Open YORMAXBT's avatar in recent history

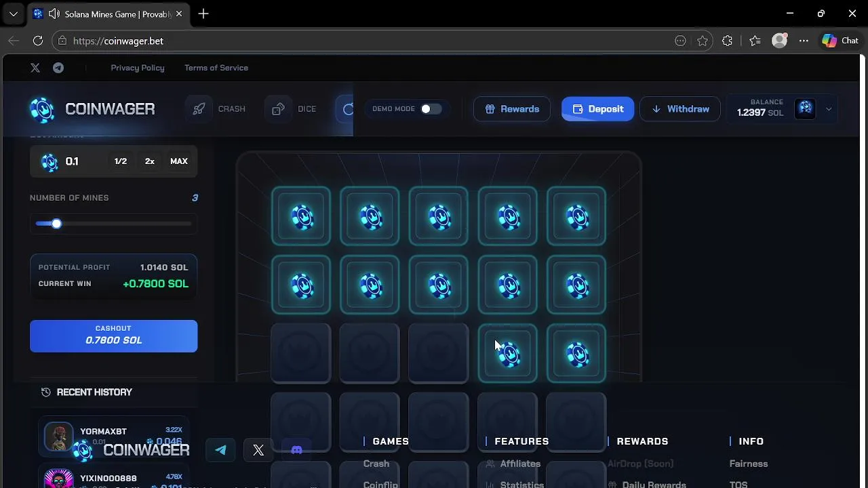click(x=58, y=437)
